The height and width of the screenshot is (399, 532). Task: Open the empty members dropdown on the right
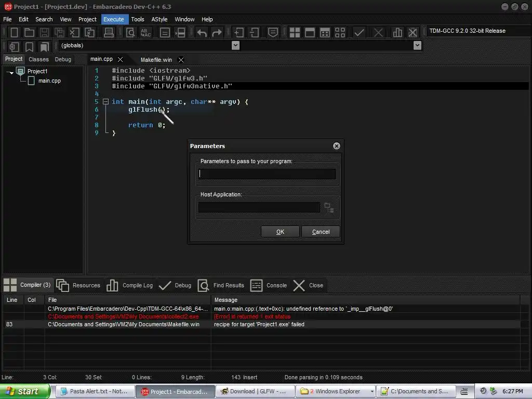pos(417,46)
